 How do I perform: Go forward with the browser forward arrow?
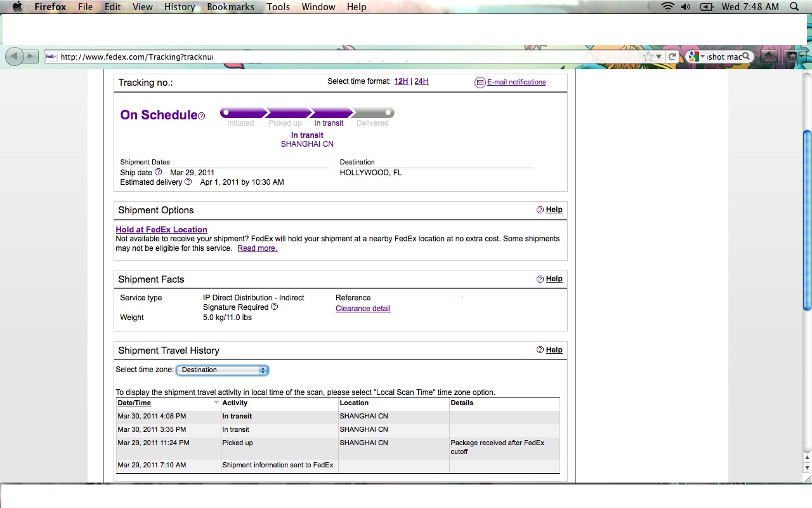pyautogui.click(x=30, y=57)
